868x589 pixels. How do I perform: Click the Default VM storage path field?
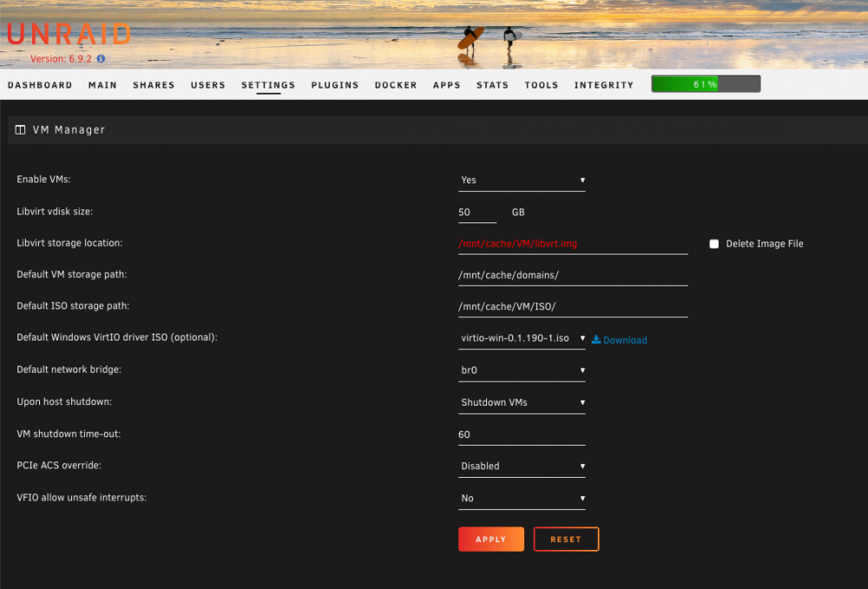click(x=573, y=275)
